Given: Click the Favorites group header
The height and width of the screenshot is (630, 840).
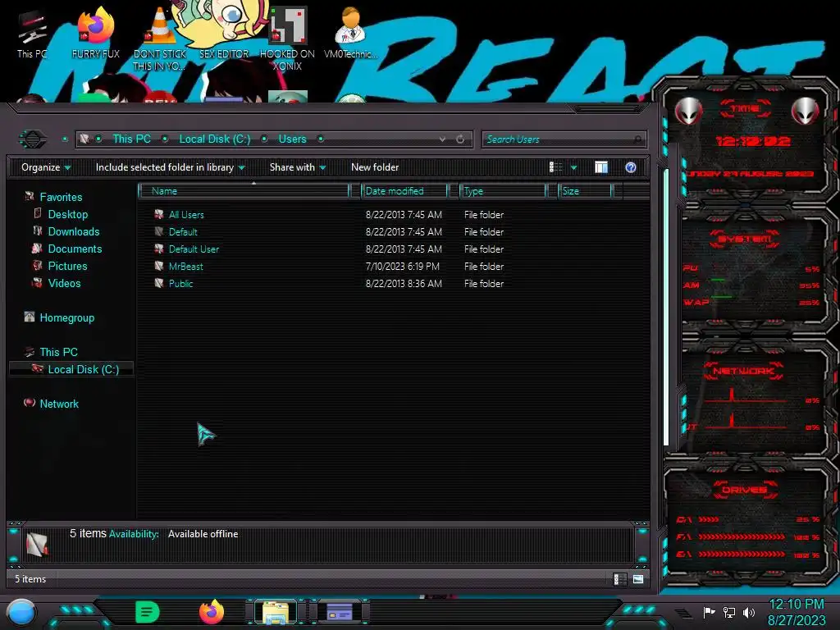Looking at the screenshot, I should click(61, 197).
